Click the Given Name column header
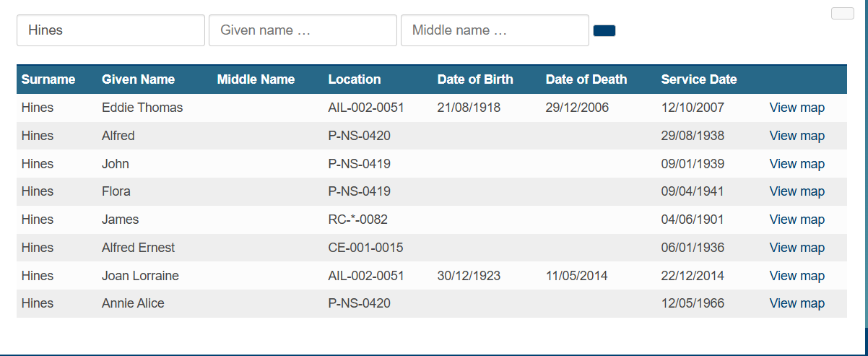The image size is (868, 356). coord(138,79)
